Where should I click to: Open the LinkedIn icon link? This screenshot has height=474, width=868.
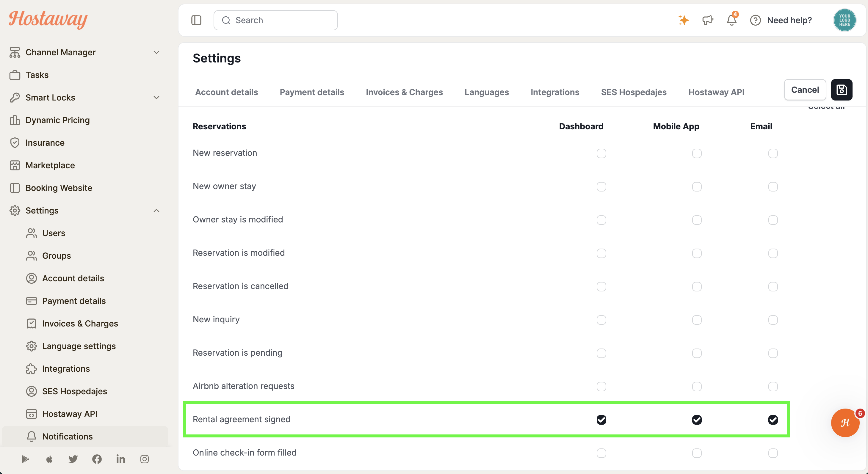[x=121, y=459]
